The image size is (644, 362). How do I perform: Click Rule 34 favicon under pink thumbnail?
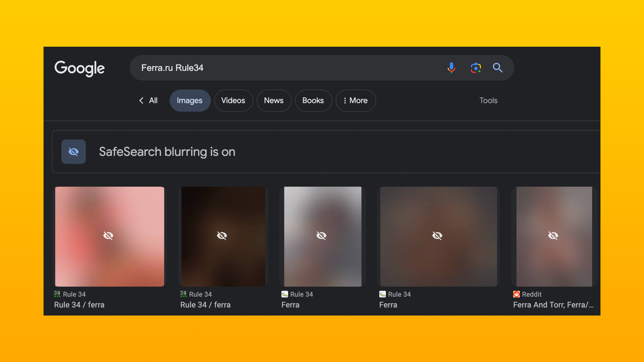(57, 294)
